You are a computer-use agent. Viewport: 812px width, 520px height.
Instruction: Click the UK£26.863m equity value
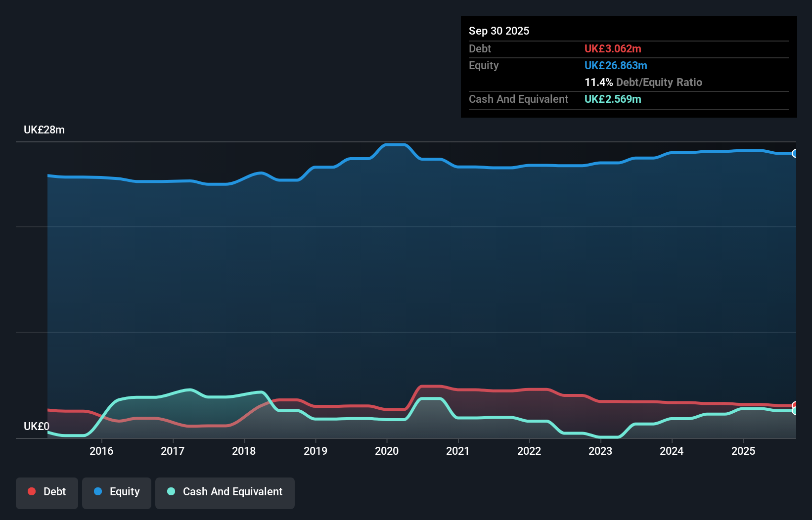click(616, 65)
